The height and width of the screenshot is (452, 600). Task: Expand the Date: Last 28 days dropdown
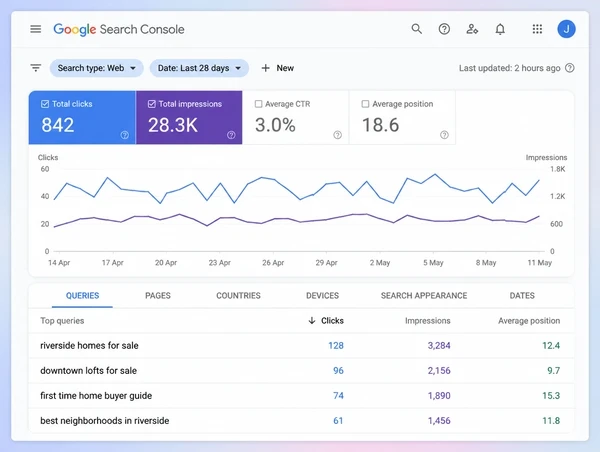click(199, 68)
